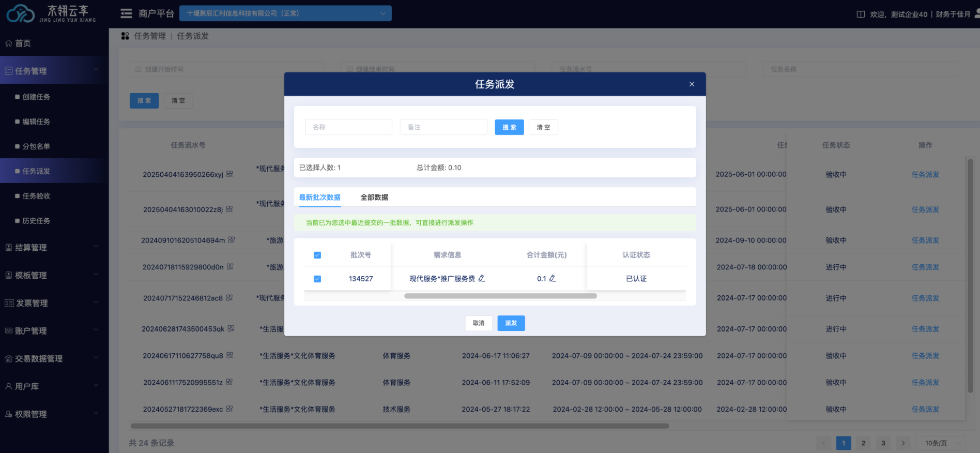Screen dimensions: 980x453
Task: Click the book icon near welcome text
Action: point(861,14)
